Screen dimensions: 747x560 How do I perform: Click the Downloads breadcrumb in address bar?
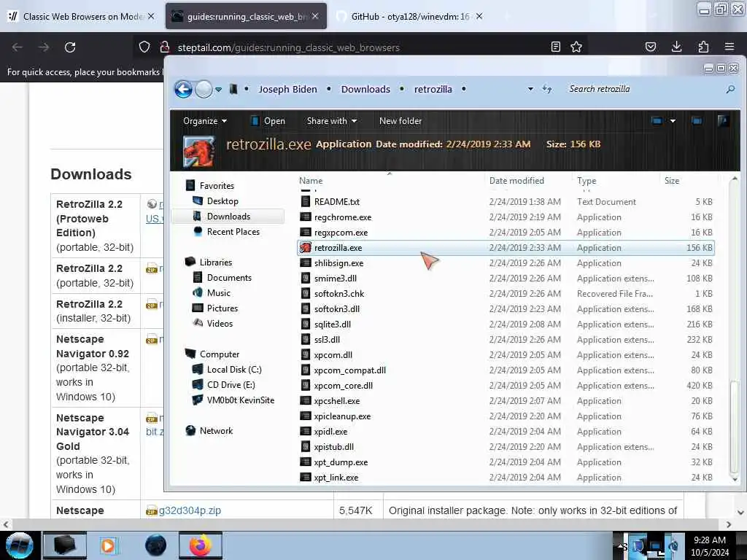coord(365,89)
